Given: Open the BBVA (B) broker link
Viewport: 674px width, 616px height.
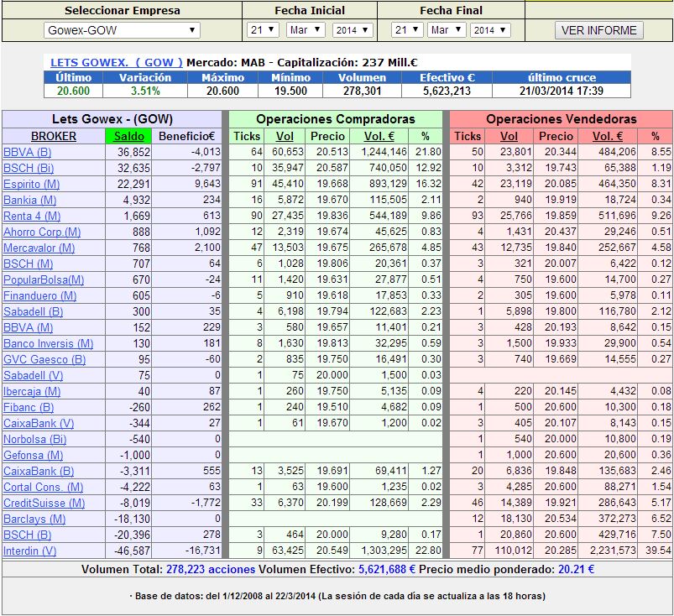Looking at the screenshot, I should coord(27,152).
